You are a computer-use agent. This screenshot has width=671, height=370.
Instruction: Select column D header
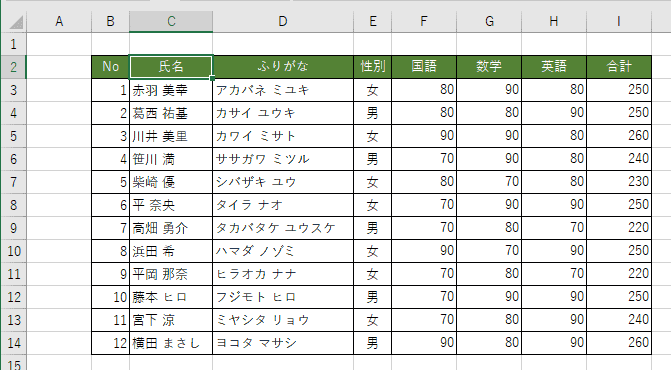point(283,21)
